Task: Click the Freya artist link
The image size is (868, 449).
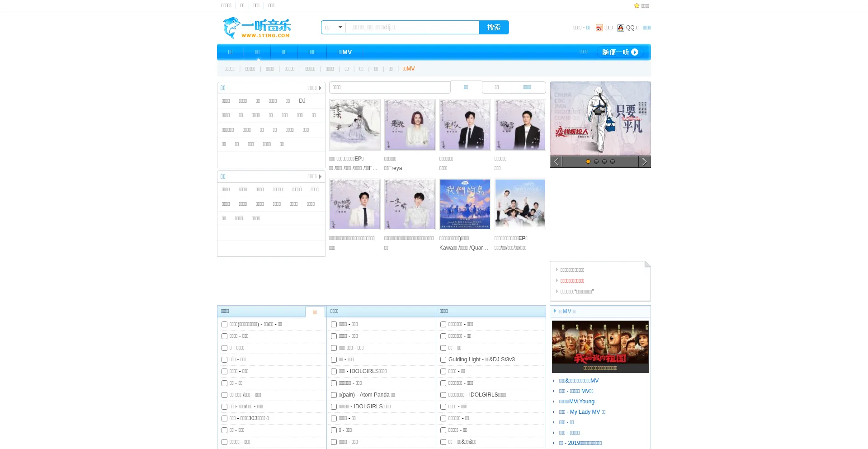Action: [393, 168]
